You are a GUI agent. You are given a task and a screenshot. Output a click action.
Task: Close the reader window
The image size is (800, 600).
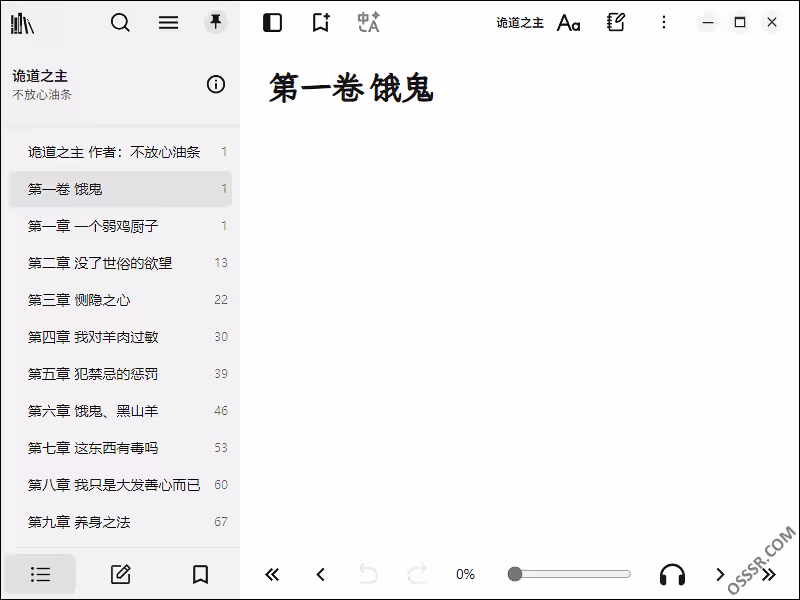pos(772,22)
